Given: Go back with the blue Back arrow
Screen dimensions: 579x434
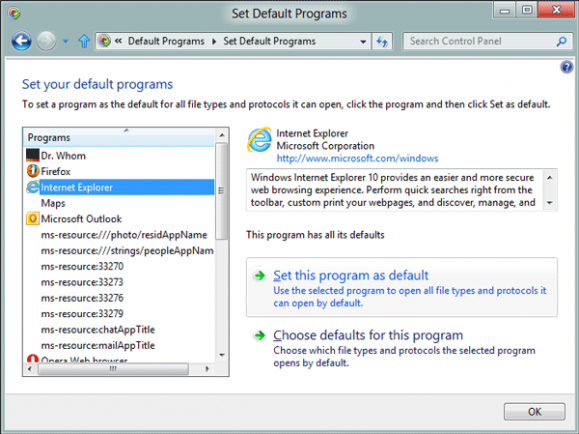Looking at the screenshot, I should point(21,41).
